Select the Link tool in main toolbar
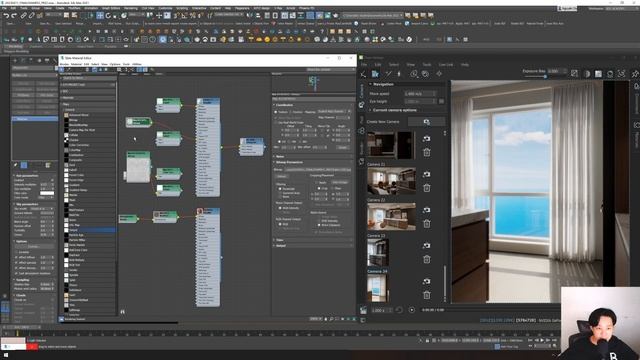The width and height of the screenshot is (640, 360). (x=24, y=16)
